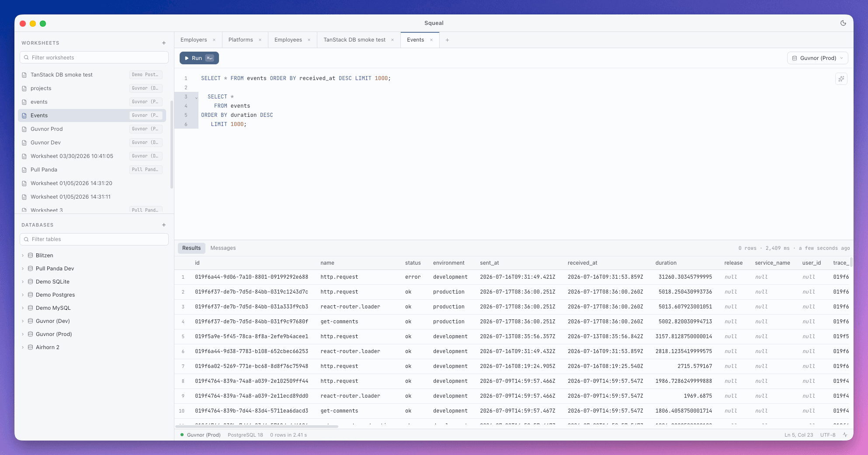
Task: Open Worksheet 01/05/2026 14:31:11
Action: click(92, 197)
